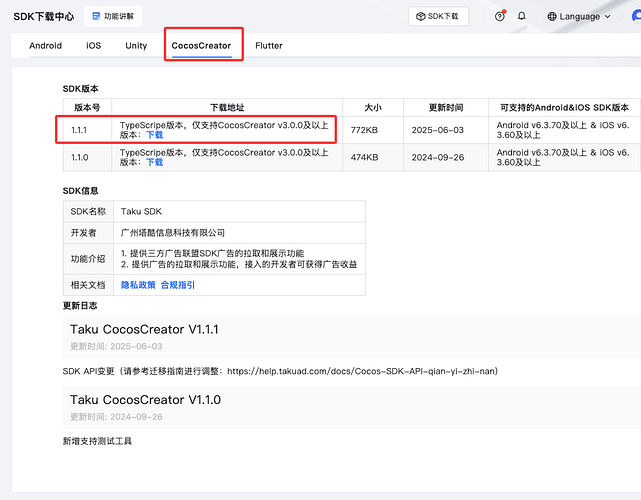Click the 更新时间 column header

pyautogui.click(x=446, y=108)
